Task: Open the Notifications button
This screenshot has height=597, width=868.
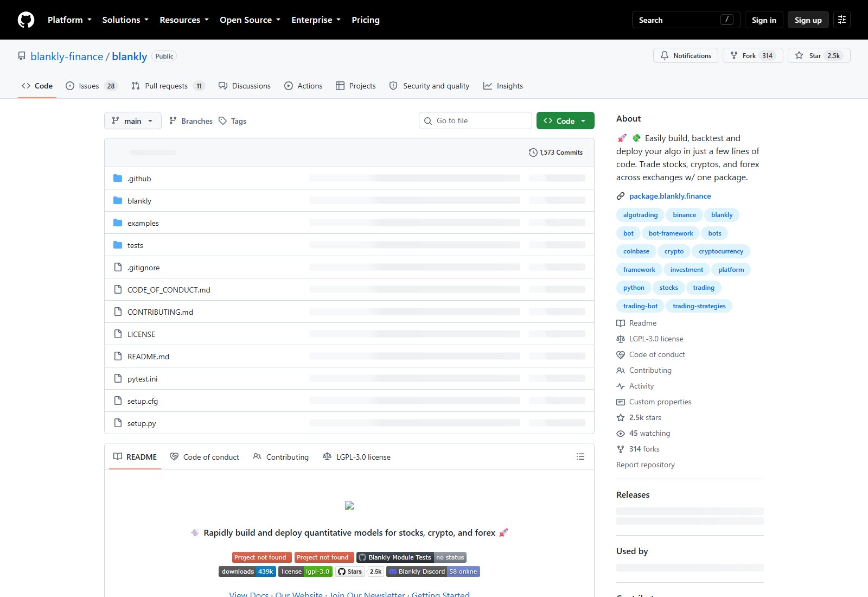Action: click(686, 56)
